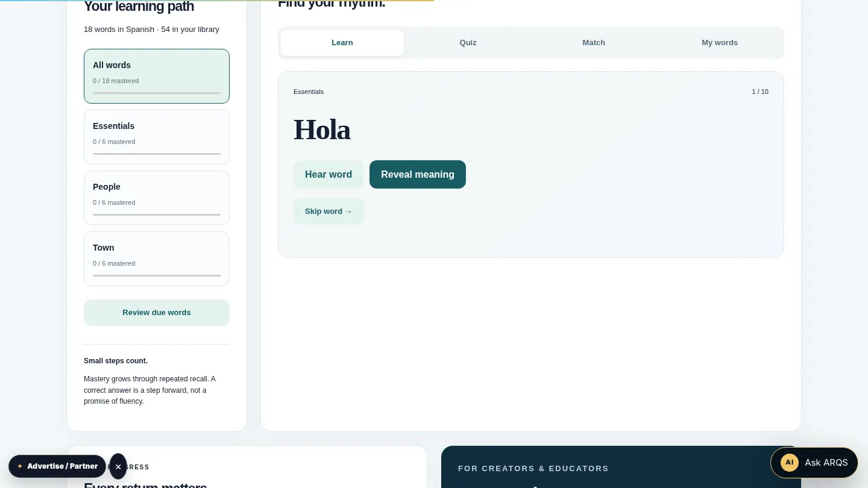The image size is (868, 488).
Task: Click the sparkle icon on Advertise / Partner
Action: click(20, 466)
